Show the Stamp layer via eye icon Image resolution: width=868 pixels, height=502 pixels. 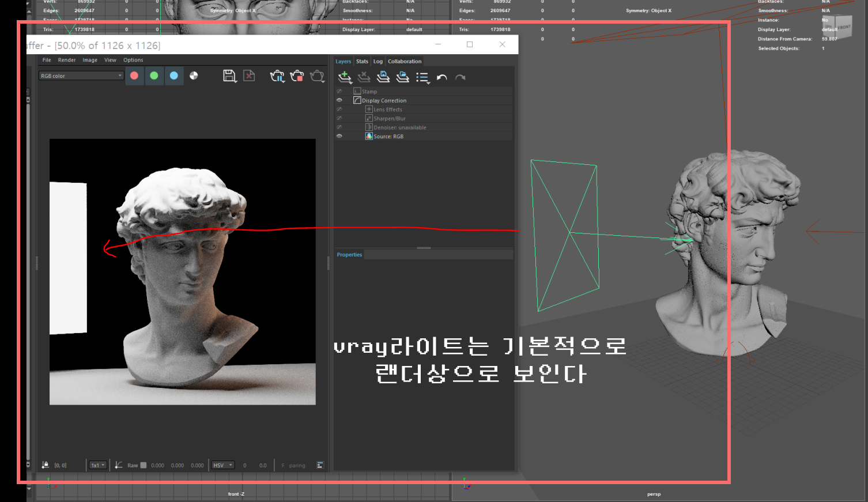pyautogui.click(x=339, y=91)
